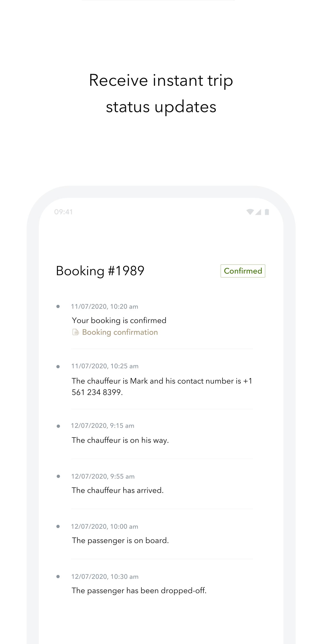Image resolution: width=322 pixels, height=644 pixels.
Task: Tap the 09:41 status bar clock
Action: click(63, 212)
